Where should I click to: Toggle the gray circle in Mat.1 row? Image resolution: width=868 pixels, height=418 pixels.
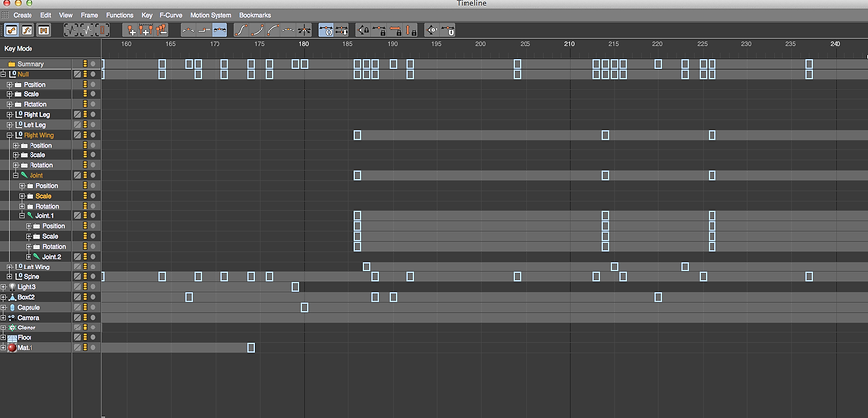pos(93,348)
